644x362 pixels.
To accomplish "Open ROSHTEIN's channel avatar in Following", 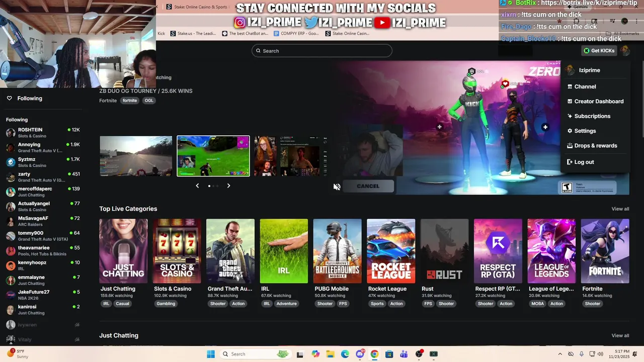I will [x=11, y=133].
